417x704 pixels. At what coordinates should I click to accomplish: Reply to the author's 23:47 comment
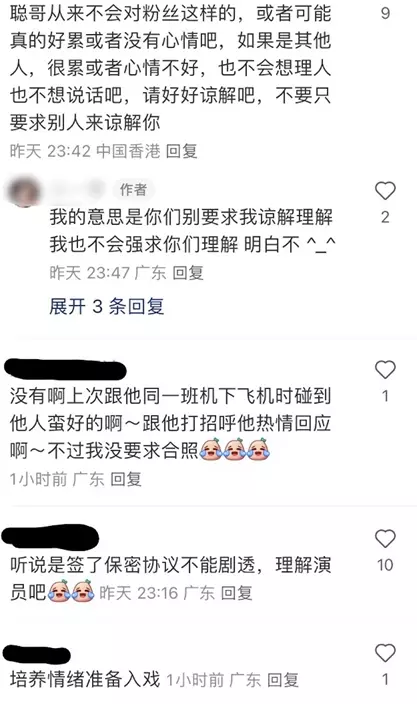188,273
